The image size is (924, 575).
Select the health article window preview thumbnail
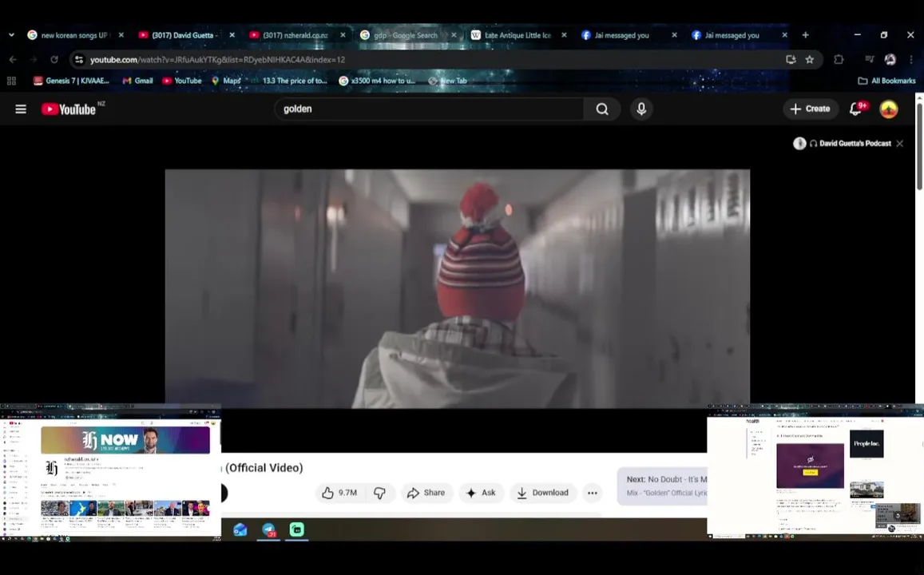coord(815,471)
